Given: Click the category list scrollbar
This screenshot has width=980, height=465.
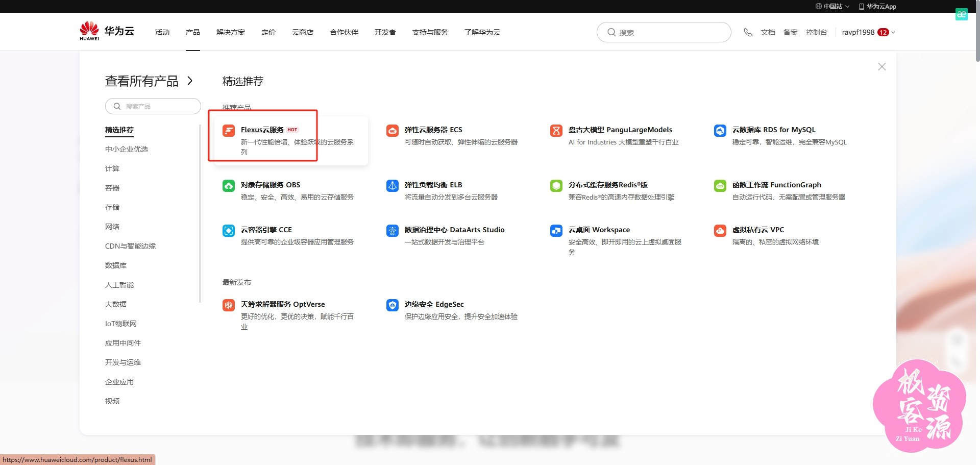Looking at the screenshot, I should click(x=200, y=214).
